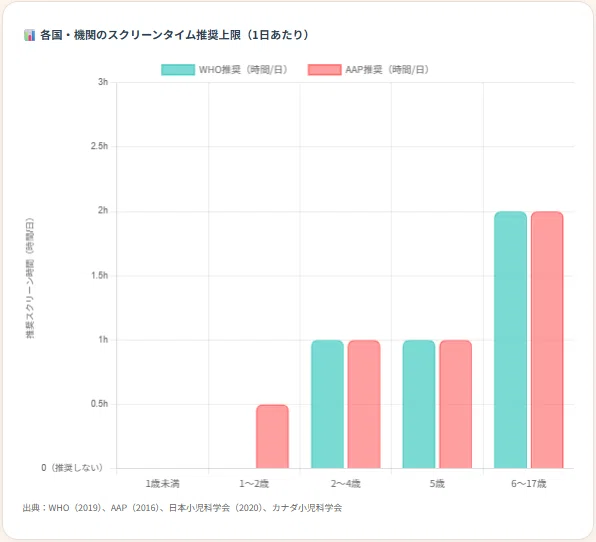Click the 3h y-axis tick label
This screenshot has width=596, height=542.
tap(103, 82)
